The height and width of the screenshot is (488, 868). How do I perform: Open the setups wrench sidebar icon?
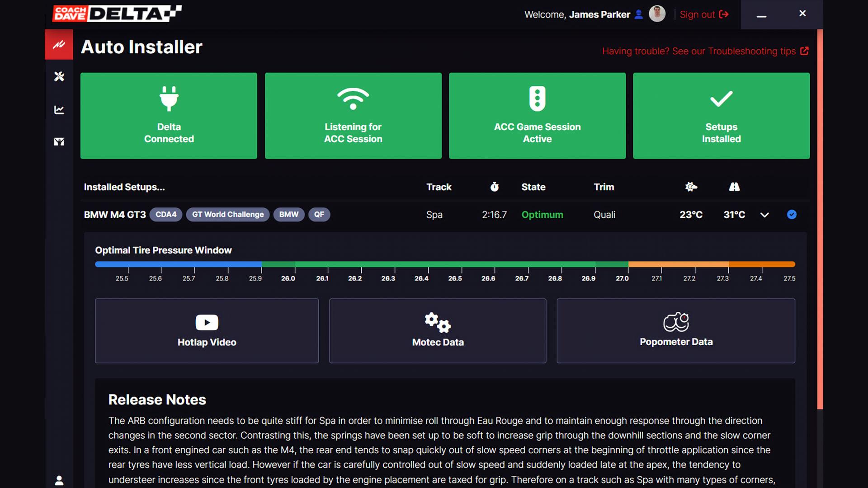click(x=59, y=76)
